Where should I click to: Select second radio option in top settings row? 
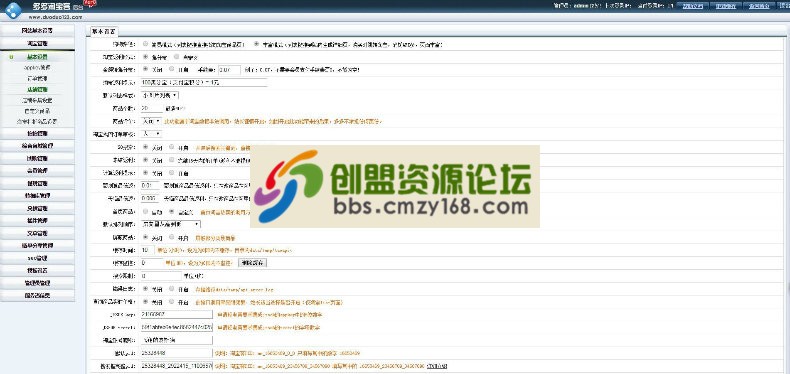(257, 44)
